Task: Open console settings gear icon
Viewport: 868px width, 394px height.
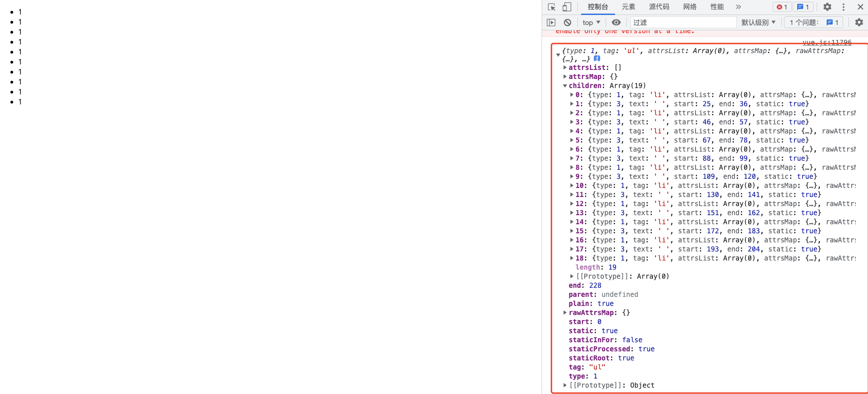Action: (x=859, y=22)
